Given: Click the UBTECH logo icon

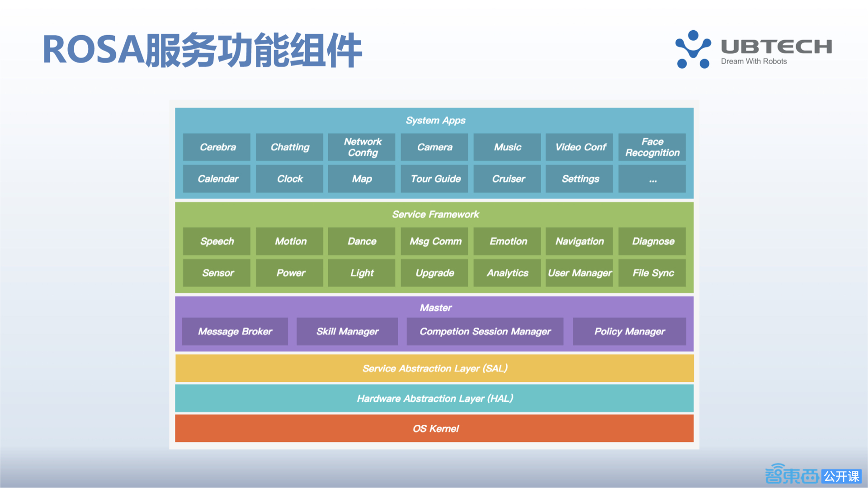Looking at the screenshot, I should (x=693, y=49).
